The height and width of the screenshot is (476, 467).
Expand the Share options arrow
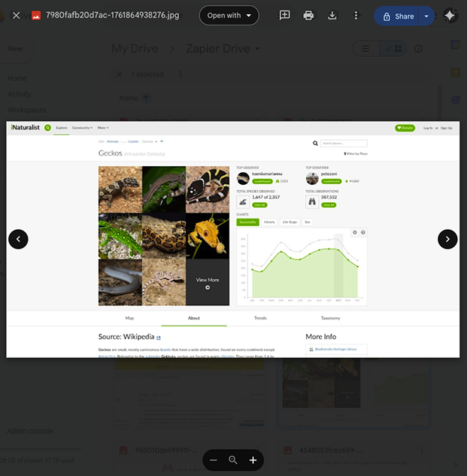pos(427,16)
